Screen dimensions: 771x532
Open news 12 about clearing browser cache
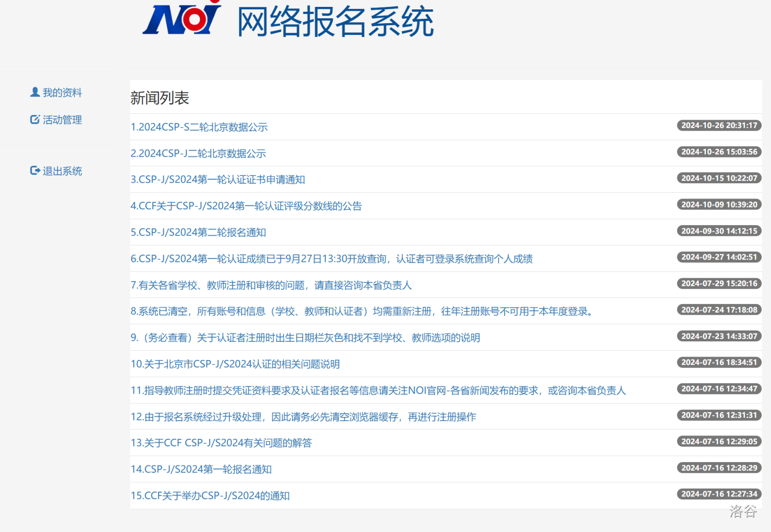303,417
